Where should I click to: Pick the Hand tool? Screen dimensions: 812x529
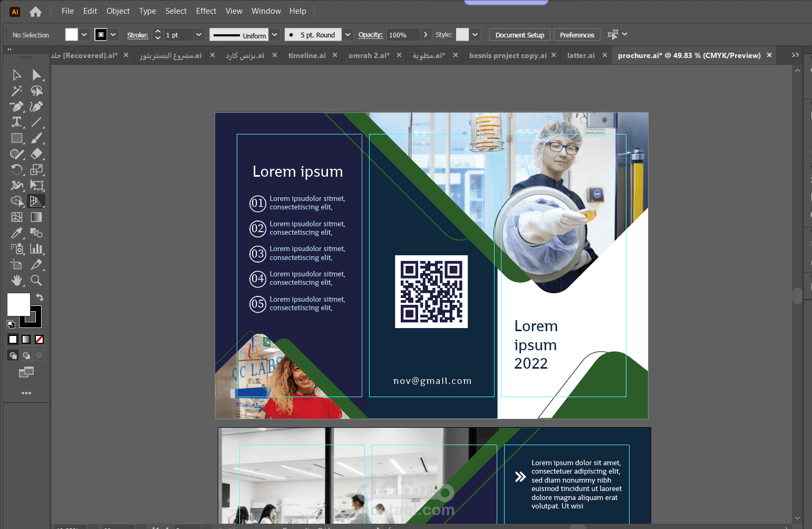coord(17,281)
